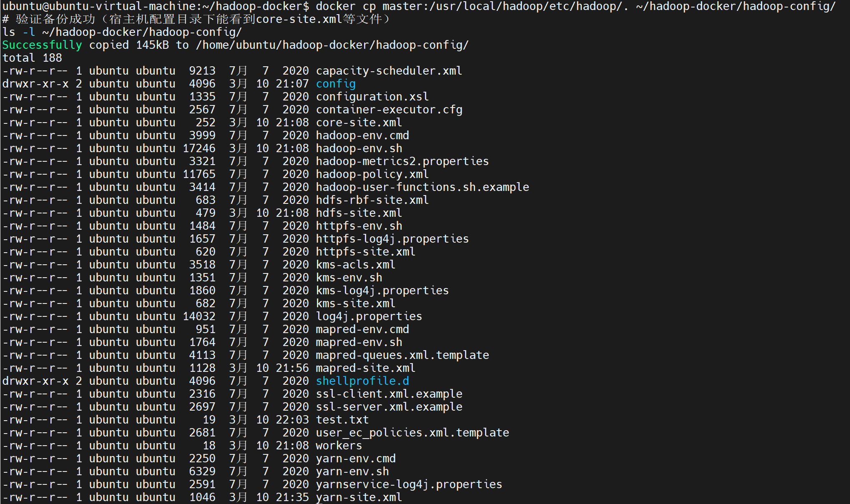Image resolution: width=850 pixels, height=504 pixels.
Task: Click the hdfs-site.xml filename
Action: (x=359, y=213)
